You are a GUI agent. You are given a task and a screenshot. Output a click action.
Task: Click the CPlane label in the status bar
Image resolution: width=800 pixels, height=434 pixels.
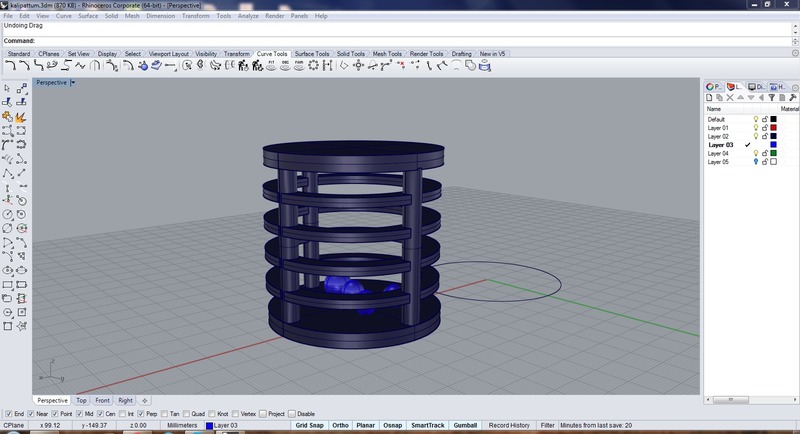coord(14,425)
